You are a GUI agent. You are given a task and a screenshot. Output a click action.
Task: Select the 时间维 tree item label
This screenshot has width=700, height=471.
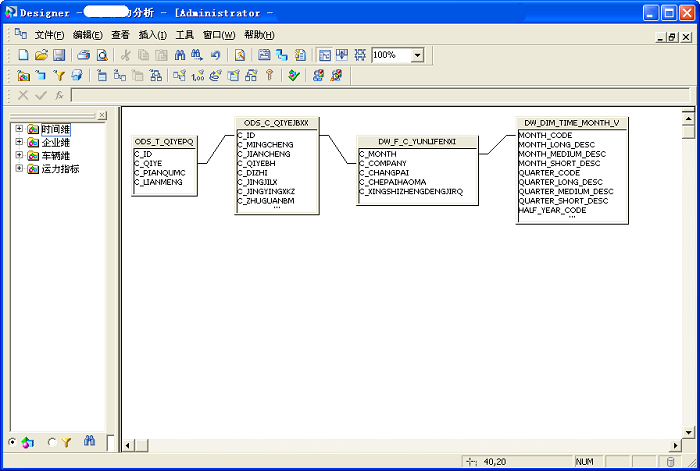tap(56, 129)
